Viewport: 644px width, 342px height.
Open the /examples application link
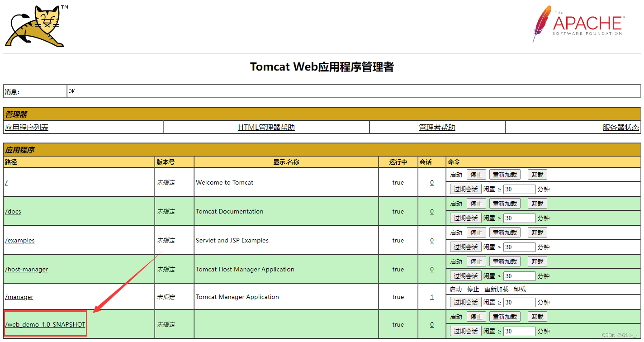point(20,241)
